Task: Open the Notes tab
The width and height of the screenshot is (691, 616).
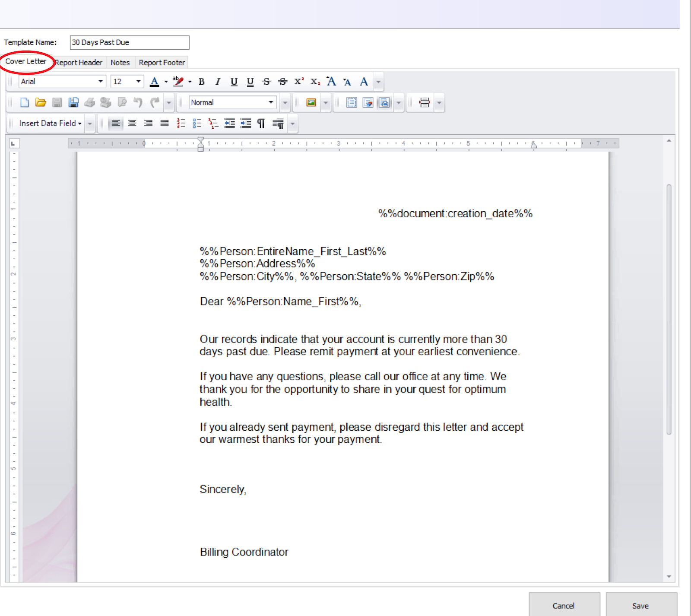Action: point(120,62)
